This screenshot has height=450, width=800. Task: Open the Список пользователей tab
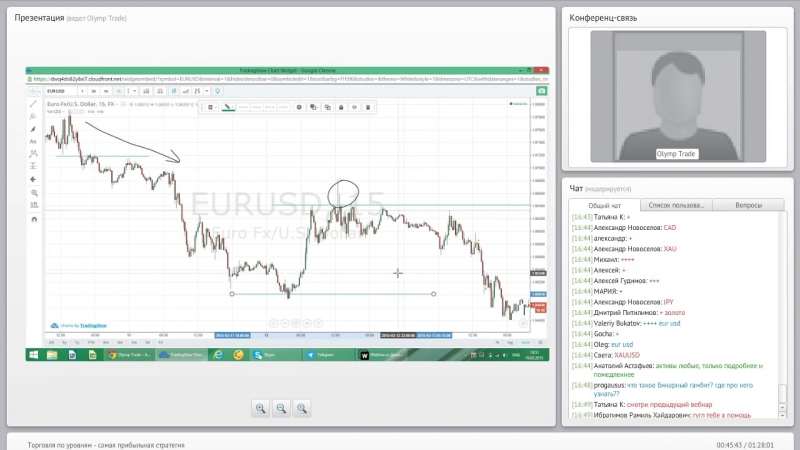point(676,204)
